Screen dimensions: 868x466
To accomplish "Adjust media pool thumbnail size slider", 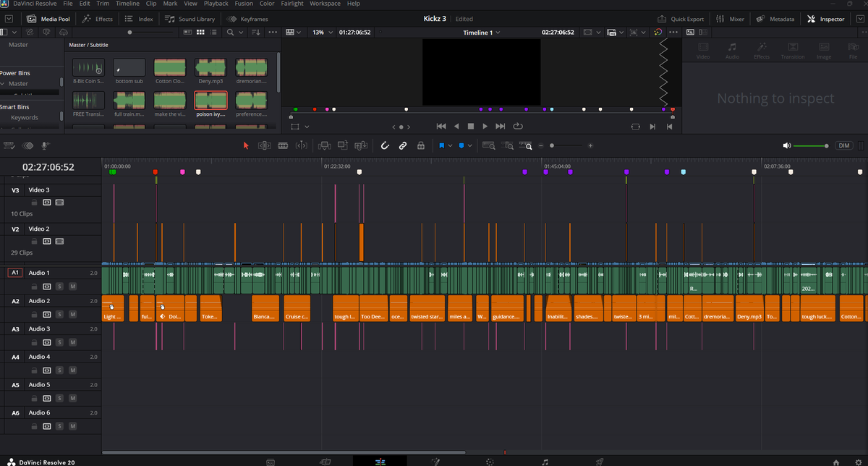I will (x=150, y=33).
